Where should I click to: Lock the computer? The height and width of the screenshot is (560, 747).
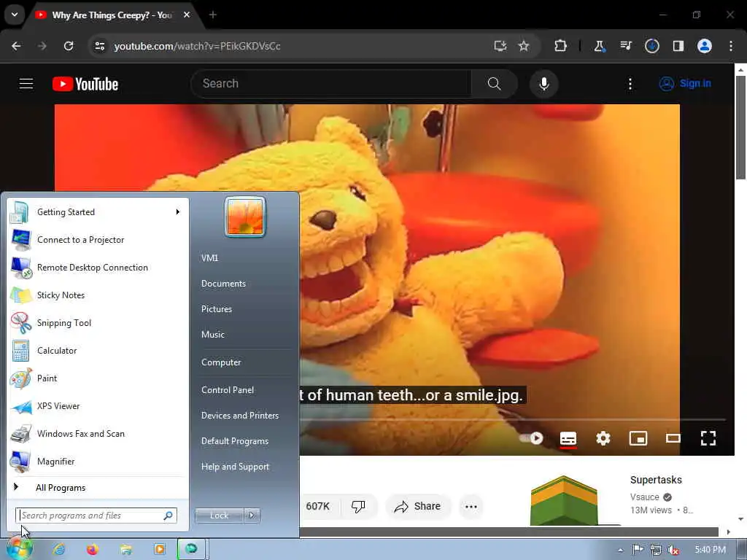pos(219,516)
